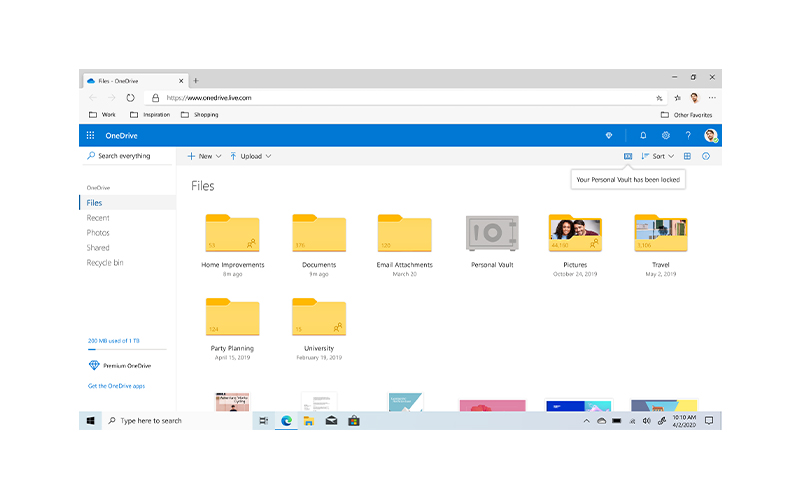Open Photos in the sidebar
This screenshot has height=500, width=800.
point(98,233)
